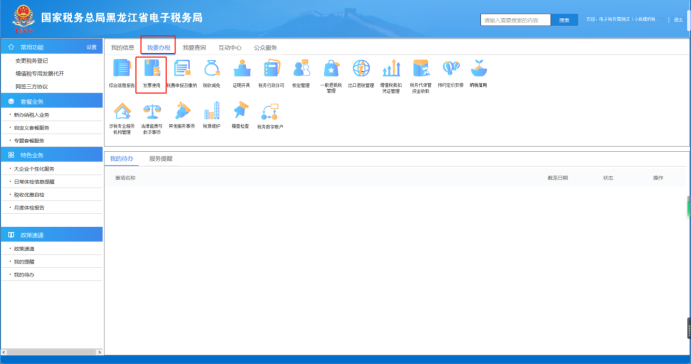Open 涉税专业服务机构管理 house icon

pos(122,111)
